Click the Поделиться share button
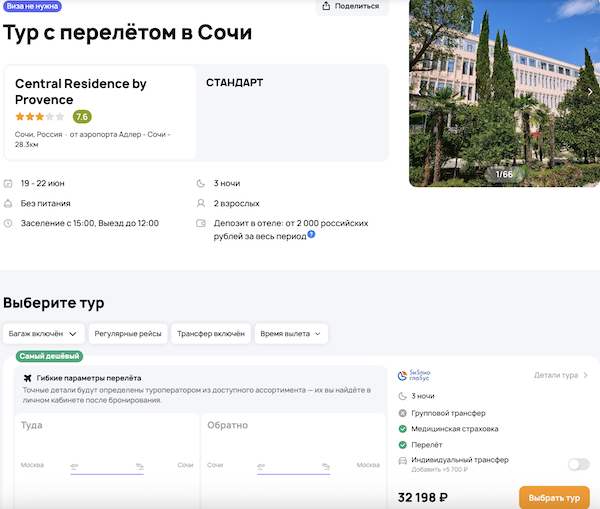600x509 pixels. coord(353,6)
